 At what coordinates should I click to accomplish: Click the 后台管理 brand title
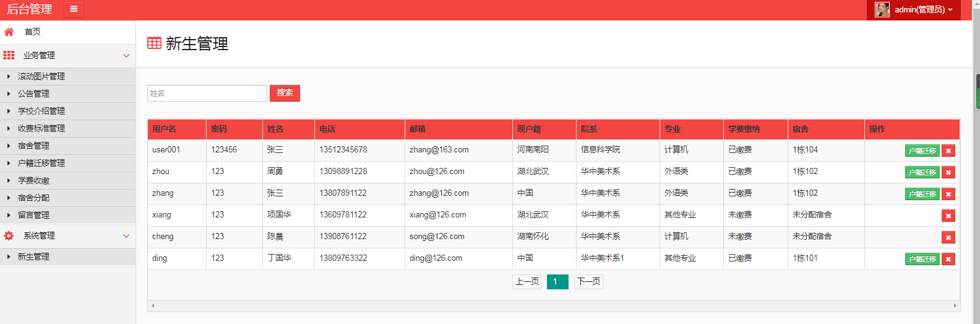(x=30, y=9)
